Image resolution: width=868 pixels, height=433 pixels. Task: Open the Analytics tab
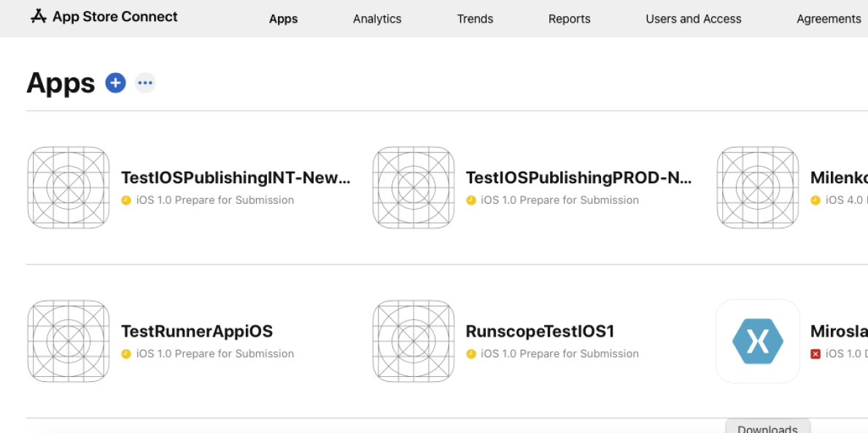(x=378, y=19)
